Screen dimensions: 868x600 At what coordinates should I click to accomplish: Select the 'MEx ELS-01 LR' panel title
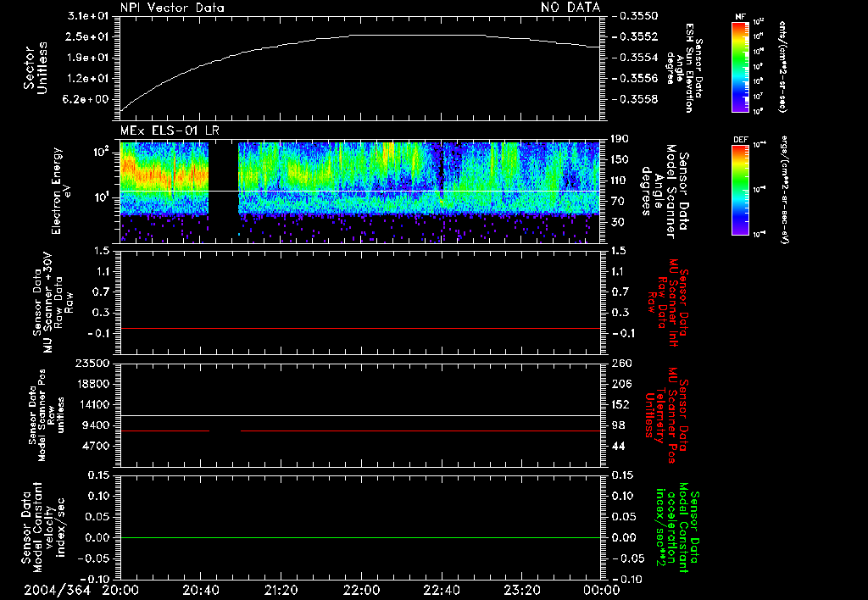pyautogui.click(x=170, y=131)
